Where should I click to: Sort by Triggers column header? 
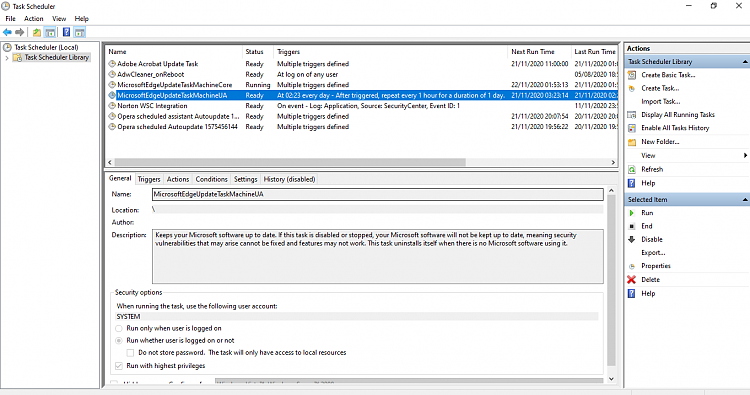pos(390,52)
